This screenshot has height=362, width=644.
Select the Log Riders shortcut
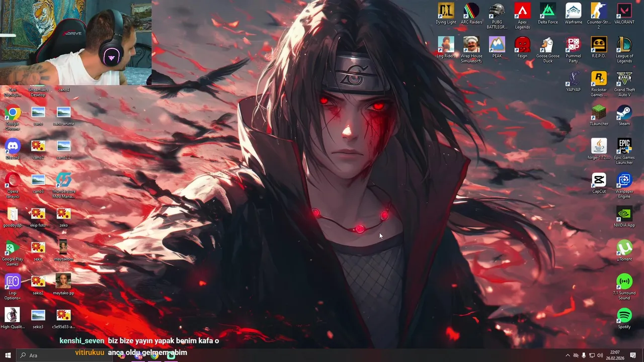[x=446, y=48]
